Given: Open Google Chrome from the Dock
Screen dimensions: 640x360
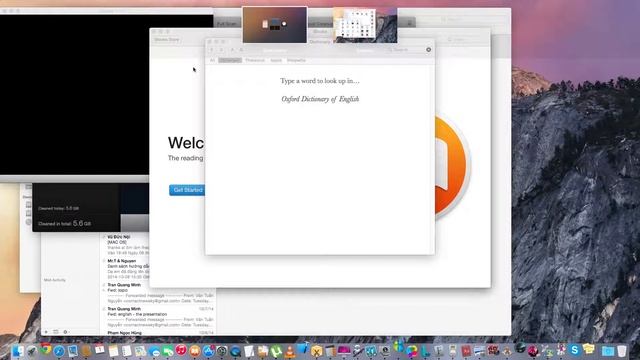Looking at the screenshot, I should pyautogui.click(x=45, y=349).
